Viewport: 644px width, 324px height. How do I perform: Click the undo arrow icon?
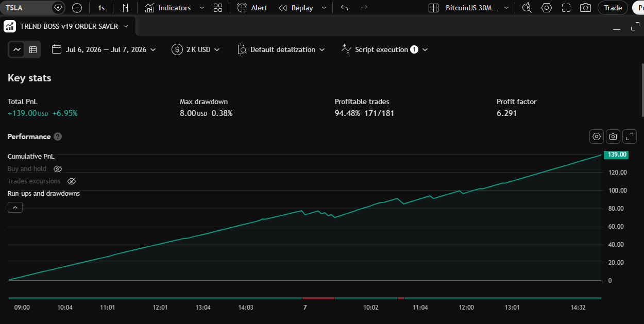click(x=345, y=8)
